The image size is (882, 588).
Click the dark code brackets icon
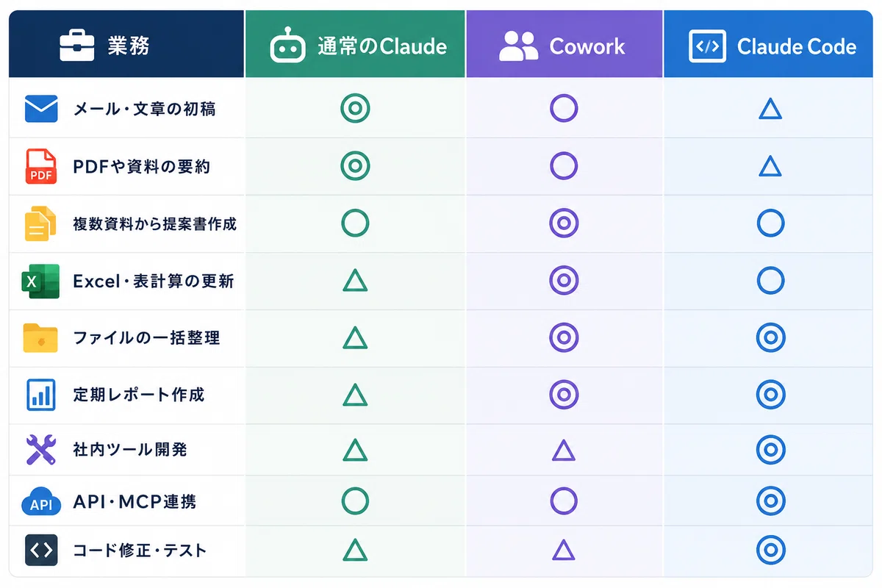pos(41,550)
